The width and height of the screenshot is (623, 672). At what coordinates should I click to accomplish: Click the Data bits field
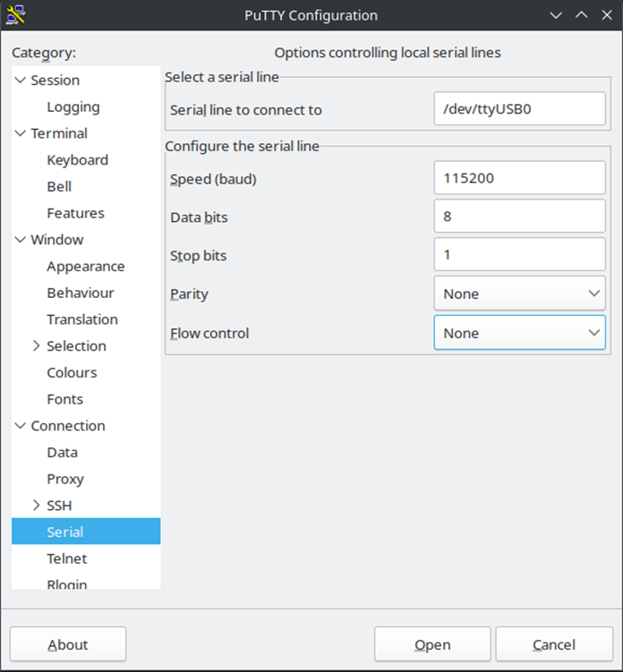pyautogui.click(x=520, y=216)
